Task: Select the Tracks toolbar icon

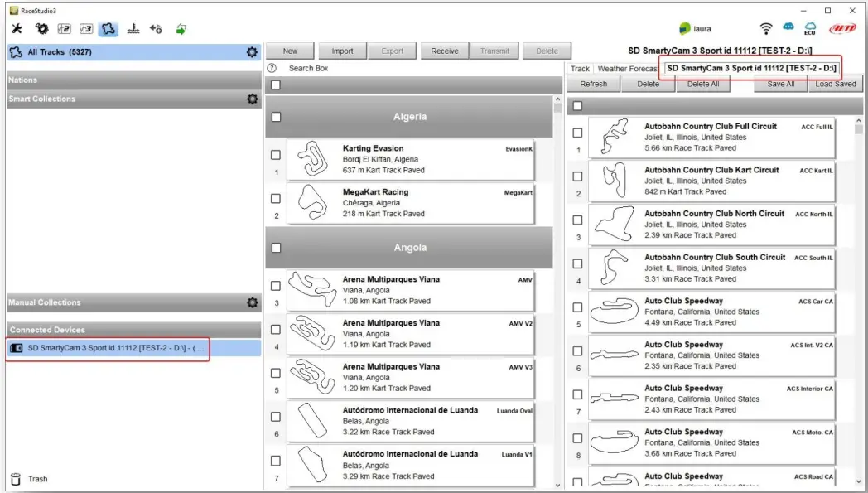Action: (x=108, y=29)
